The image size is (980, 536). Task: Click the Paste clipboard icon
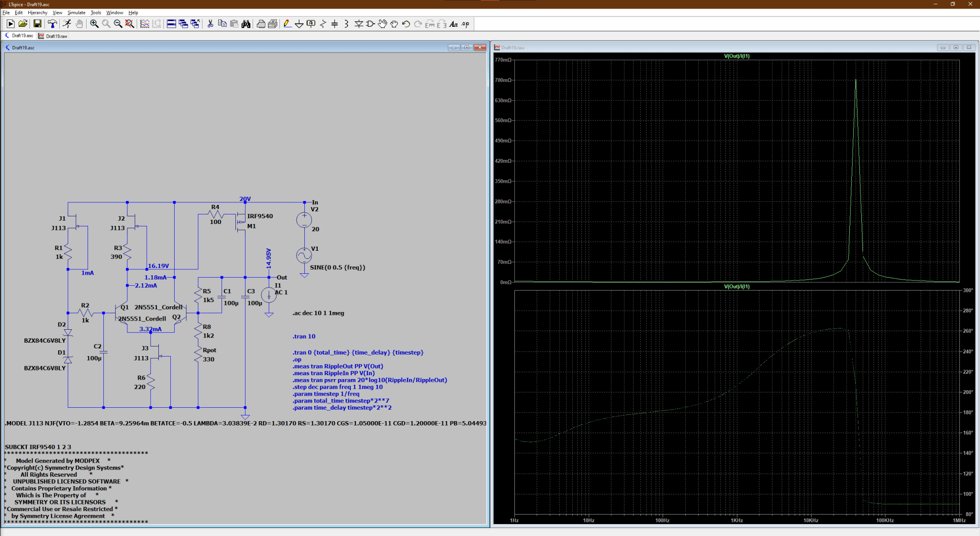[x=234, y=24]
